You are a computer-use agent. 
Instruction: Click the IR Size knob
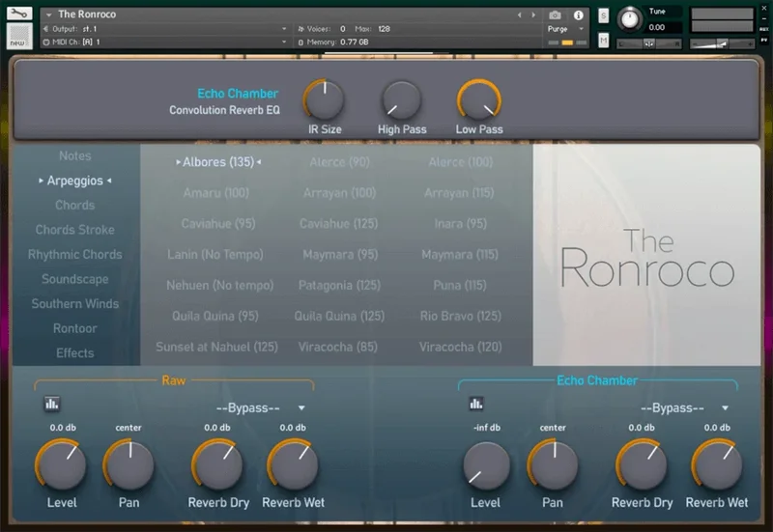click(324, 100)
